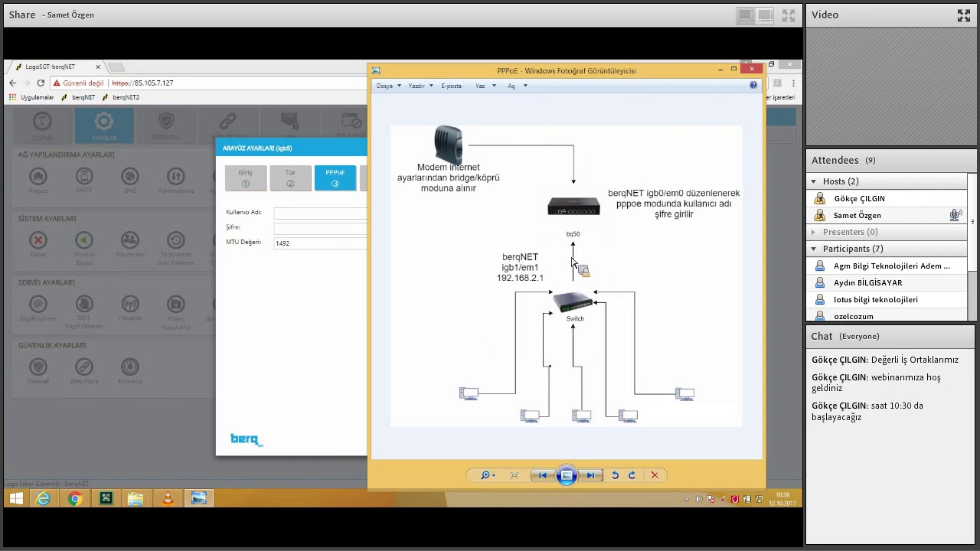
Task: Click the Şifre password field
Action: tap(320, 228)
